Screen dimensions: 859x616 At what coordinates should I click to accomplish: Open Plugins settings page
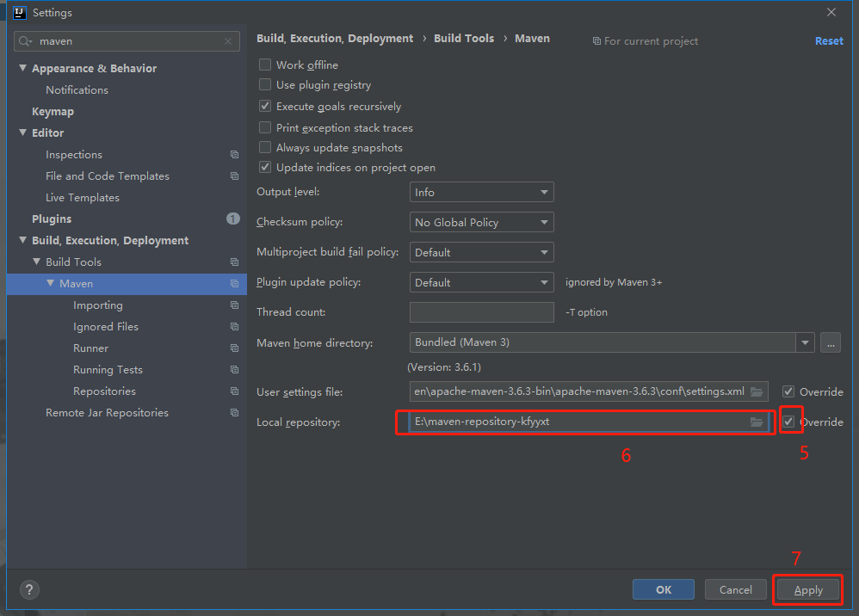[x=52, y=219]
